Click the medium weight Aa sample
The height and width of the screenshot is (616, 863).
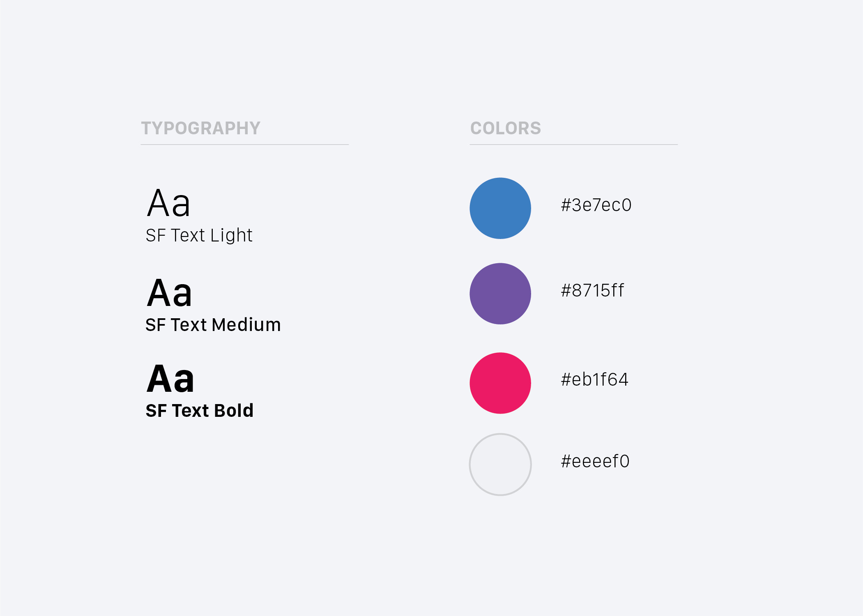170,293
